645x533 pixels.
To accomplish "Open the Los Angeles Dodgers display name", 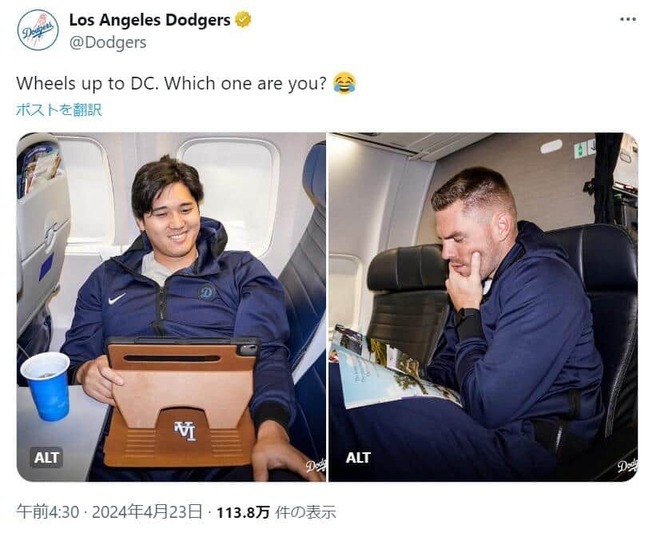I will (150, 20).
